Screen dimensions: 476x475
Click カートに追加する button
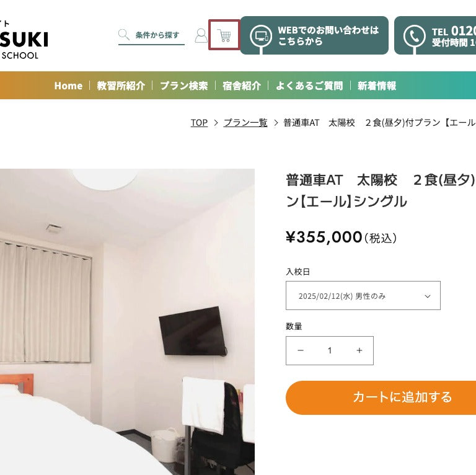point(381,397)
